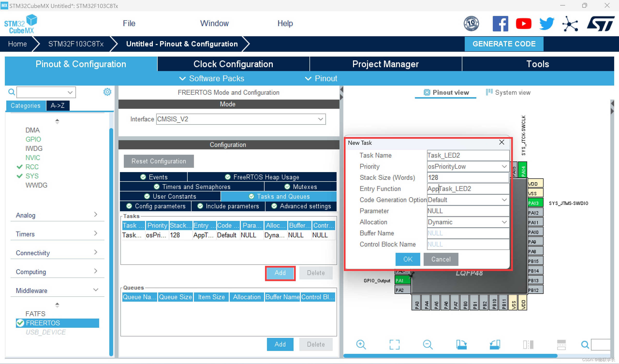Collapse the Middleware category
This screenshot has width=619, height=364.
[x=57, y=290]
